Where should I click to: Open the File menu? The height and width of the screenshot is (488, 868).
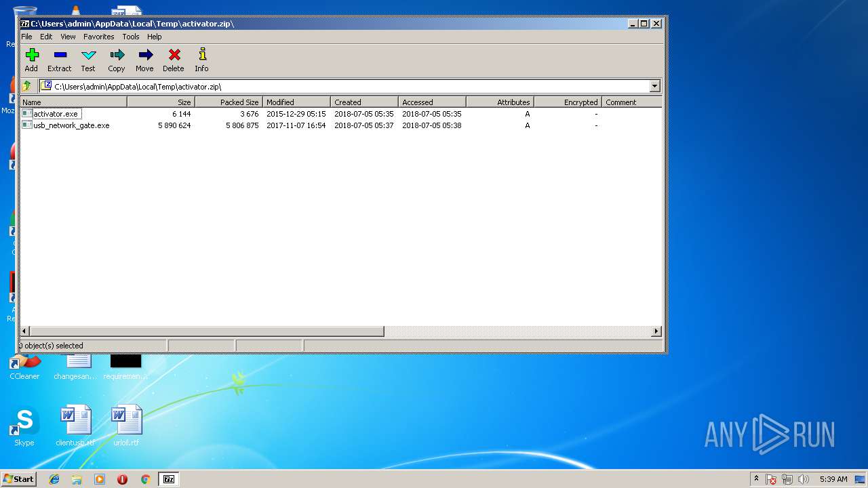coord(26,37)
